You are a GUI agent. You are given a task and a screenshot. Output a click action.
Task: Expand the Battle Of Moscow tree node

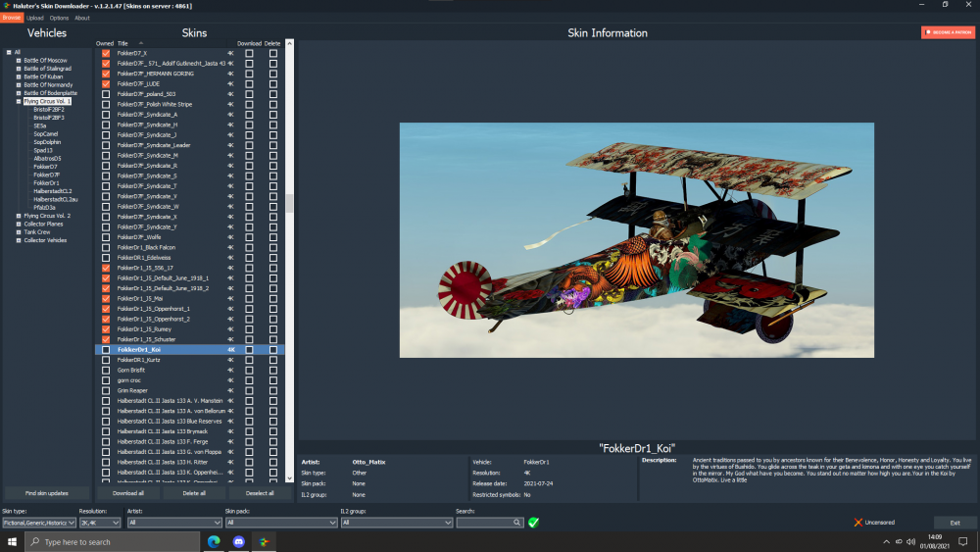click(18, 61)
